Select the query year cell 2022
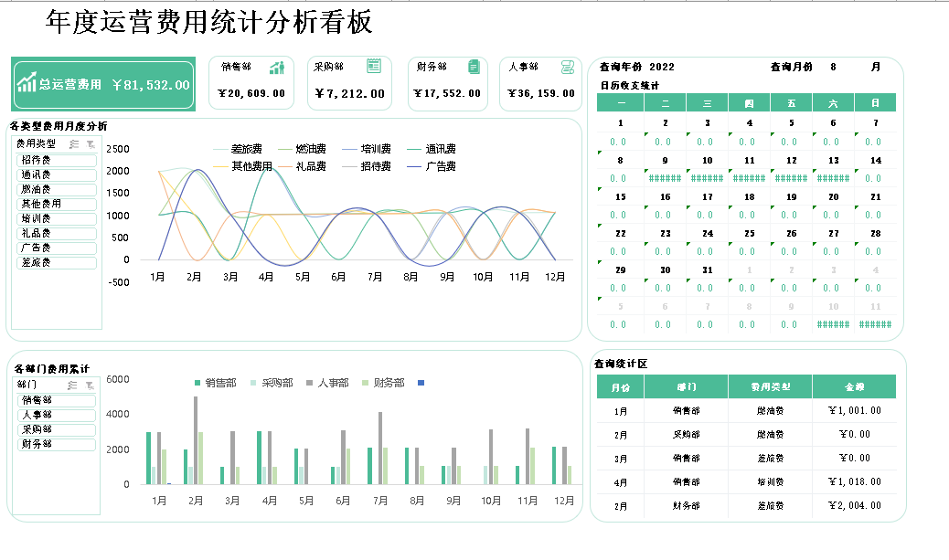Screen dimensions: 949x560 click(x=662, y=67)
